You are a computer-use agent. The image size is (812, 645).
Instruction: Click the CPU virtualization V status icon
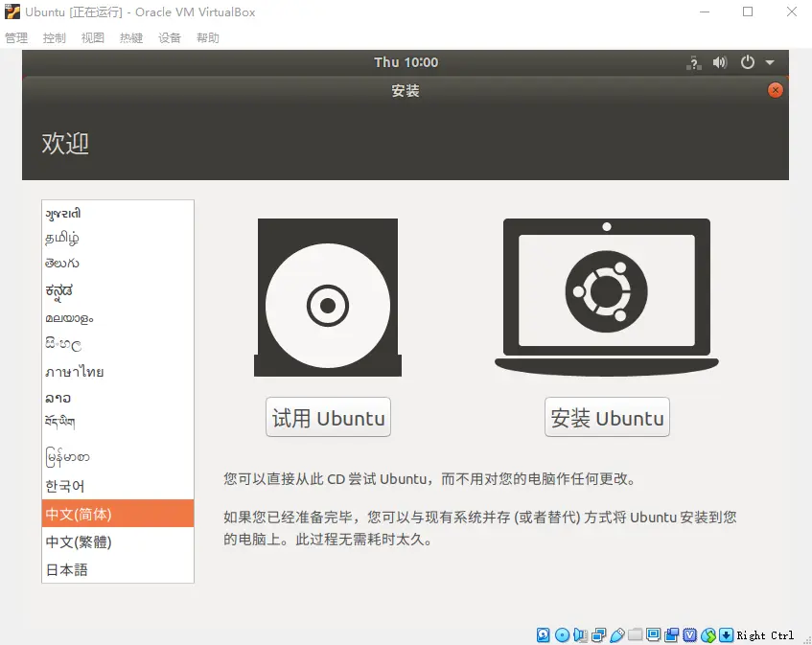tap(690, 634)
